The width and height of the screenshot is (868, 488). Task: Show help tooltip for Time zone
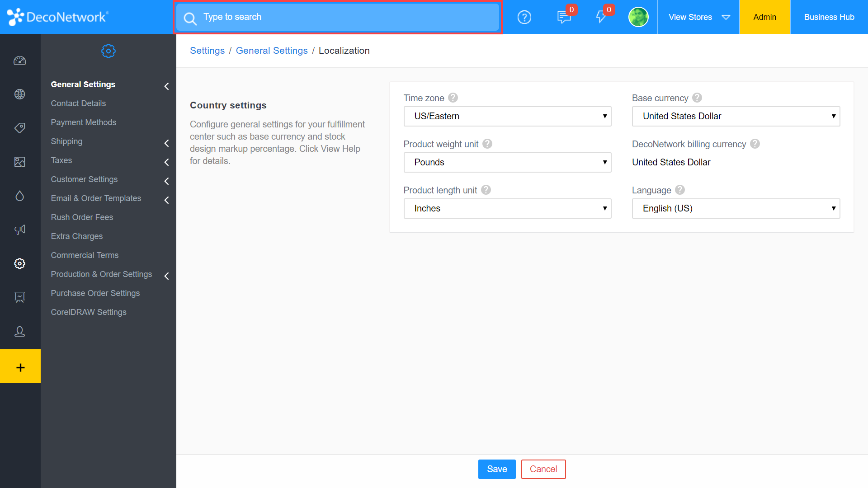[453, 98]
